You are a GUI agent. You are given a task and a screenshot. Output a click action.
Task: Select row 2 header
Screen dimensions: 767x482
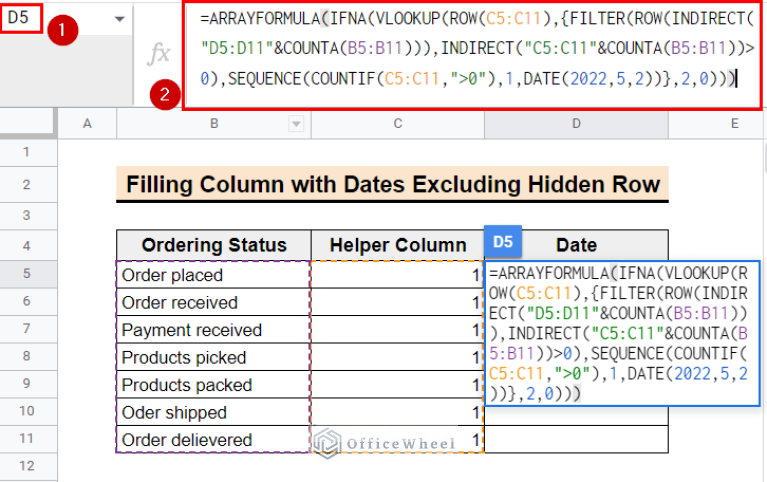pyautogui.click(x=27, y=185)
